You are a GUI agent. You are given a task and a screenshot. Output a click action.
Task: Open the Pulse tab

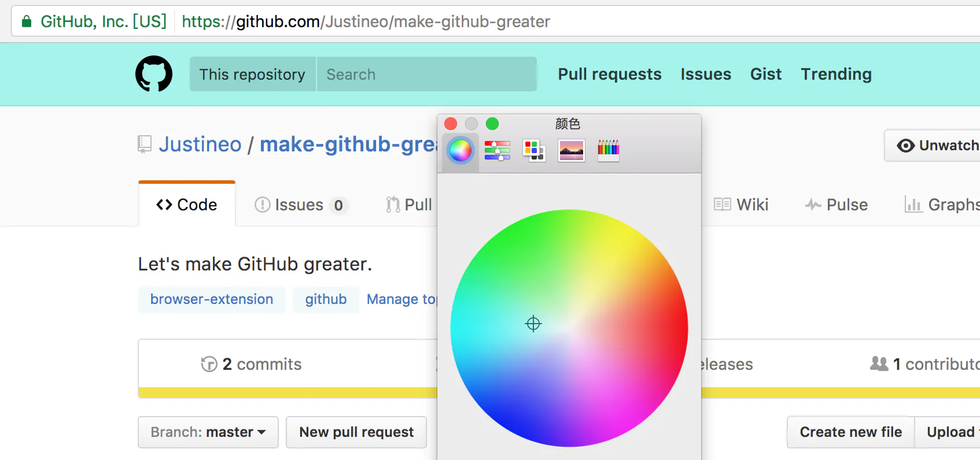pos(837,205)
